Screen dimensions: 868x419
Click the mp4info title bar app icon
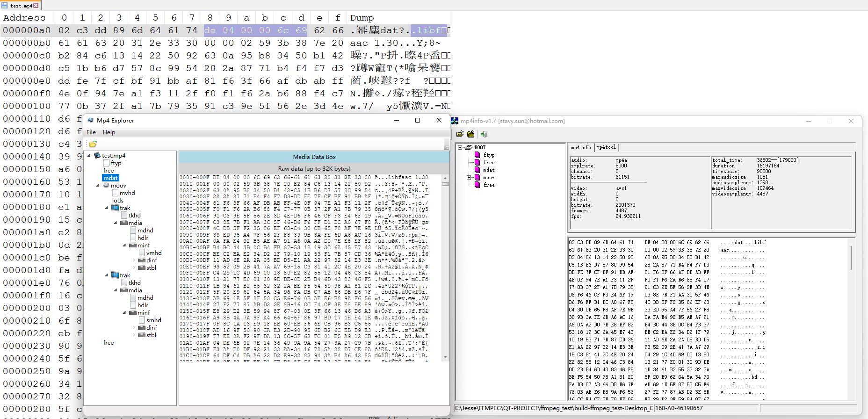[x=455, y=121]
